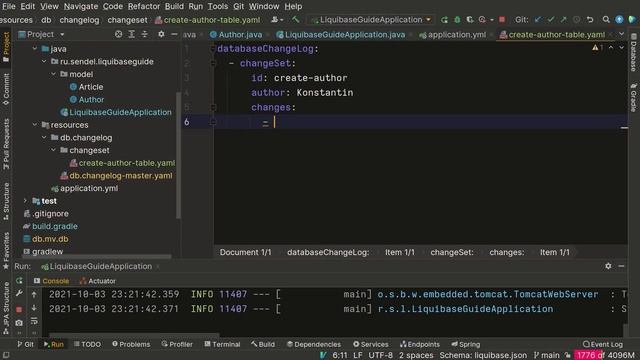
Task: Toggle the JPA Structure side tool window
Action: (6, 309)
